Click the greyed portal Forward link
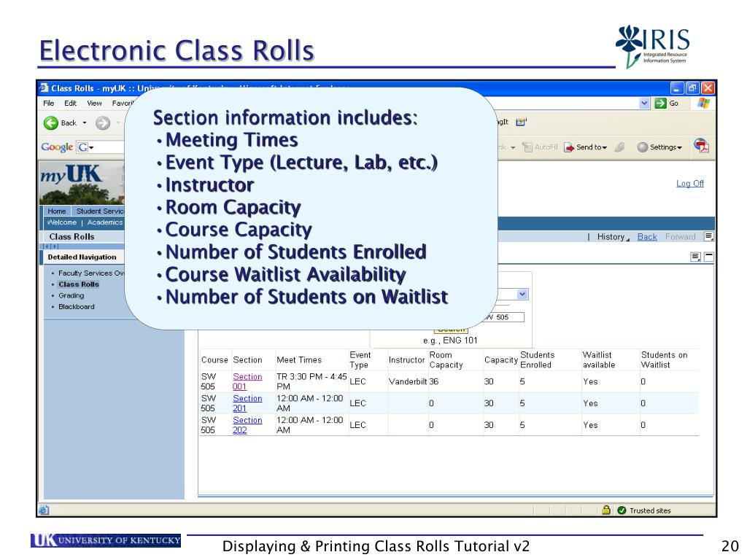This screenshot has width=747, height=560. [681, 237]
